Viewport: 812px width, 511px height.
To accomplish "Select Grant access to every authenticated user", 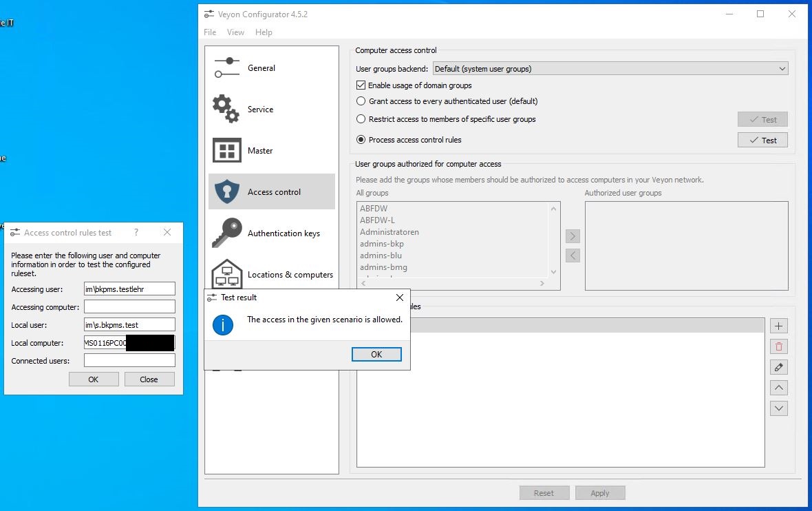I will coord(360,101).
